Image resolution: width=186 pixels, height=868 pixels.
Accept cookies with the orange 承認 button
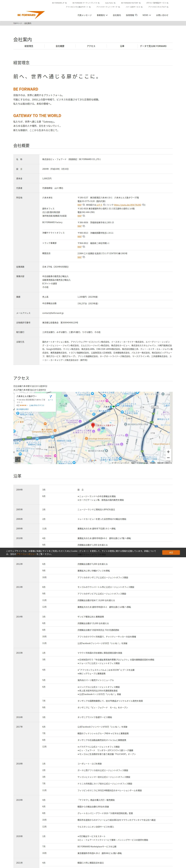tap(171, 552)
